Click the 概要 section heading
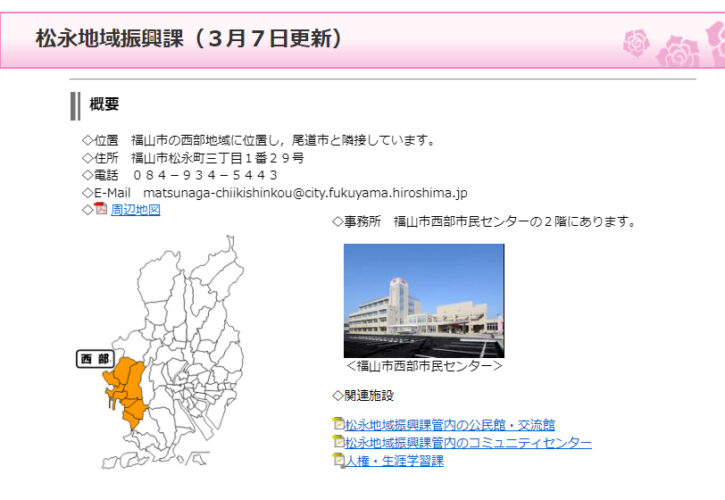 [x=104, y=104]
